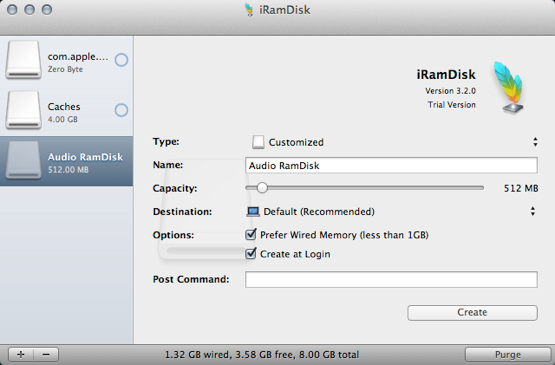Toggle the com.apple disk mount circle
555x365 pixels.
[121, 60]
